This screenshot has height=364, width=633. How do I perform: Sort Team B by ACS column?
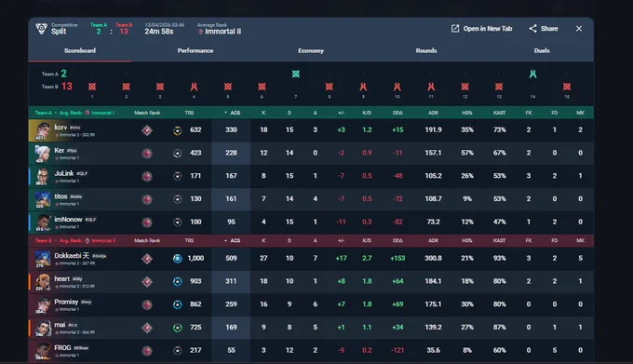[x=233, y=240]
